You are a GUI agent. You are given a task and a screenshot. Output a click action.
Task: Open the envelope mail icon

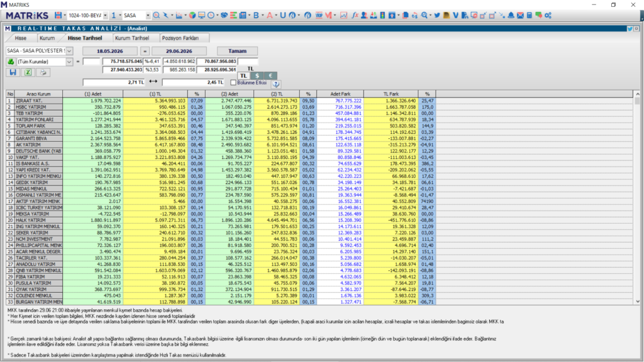[x=520, y=15]
